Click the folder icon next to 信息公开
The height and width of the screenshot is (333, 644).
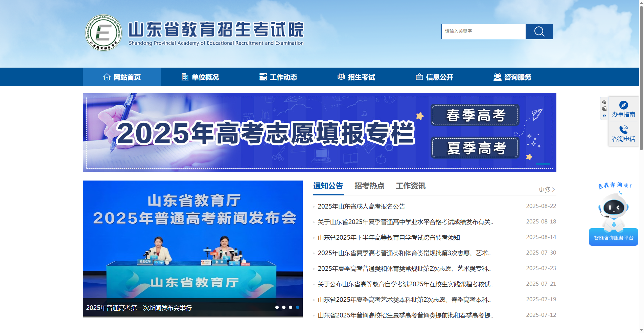click(x=419, y=77)
